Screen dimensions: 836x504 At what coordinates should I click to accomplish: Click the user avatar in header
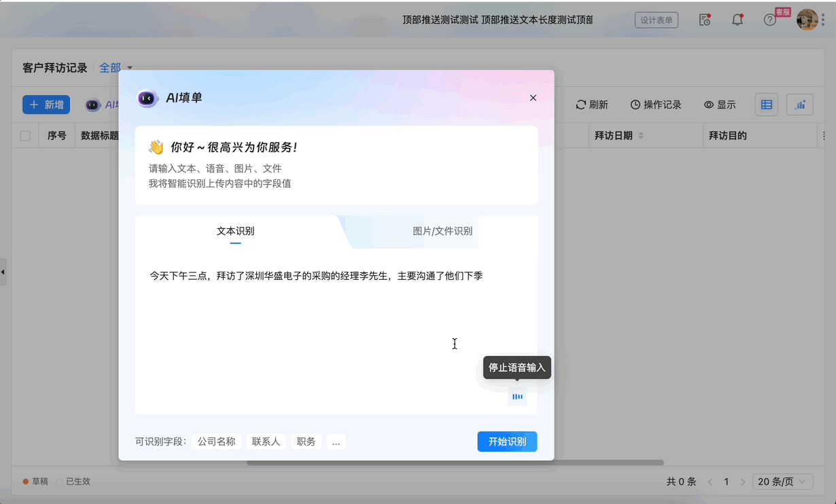[807, 20]
